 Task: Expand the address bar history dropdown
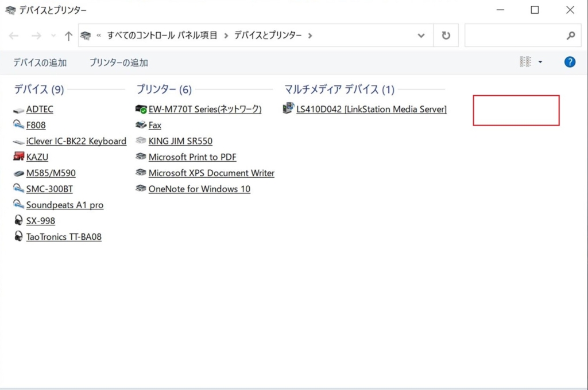tap(421, 36)
